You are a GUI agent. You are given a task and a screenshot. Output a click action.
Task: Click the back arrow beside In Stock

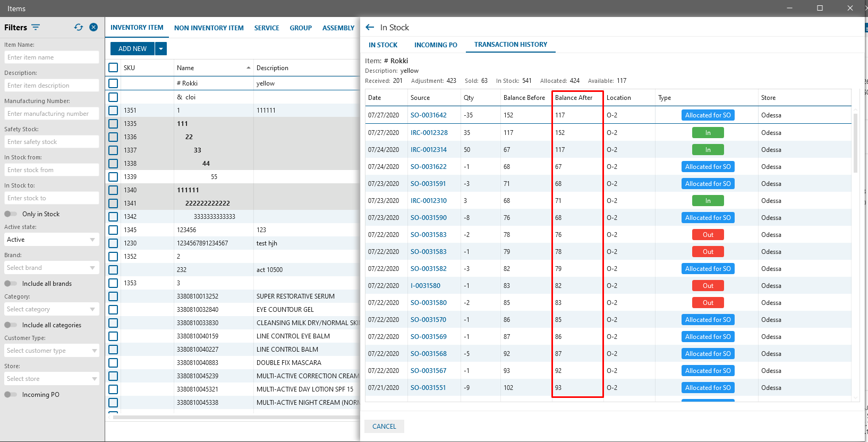pyautogui.click(x=370, y=27)
